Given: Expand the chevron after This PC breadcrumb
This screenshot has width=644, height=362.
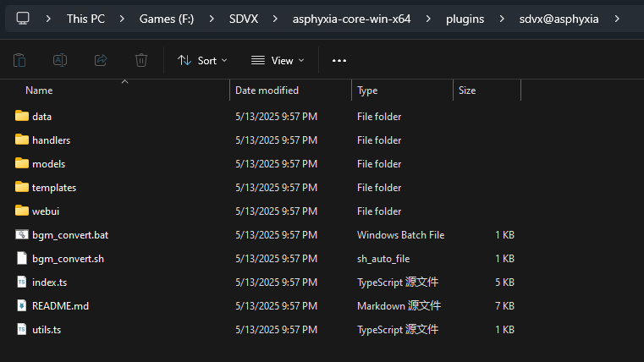Looking at the screenshot, I should point(123,18).
